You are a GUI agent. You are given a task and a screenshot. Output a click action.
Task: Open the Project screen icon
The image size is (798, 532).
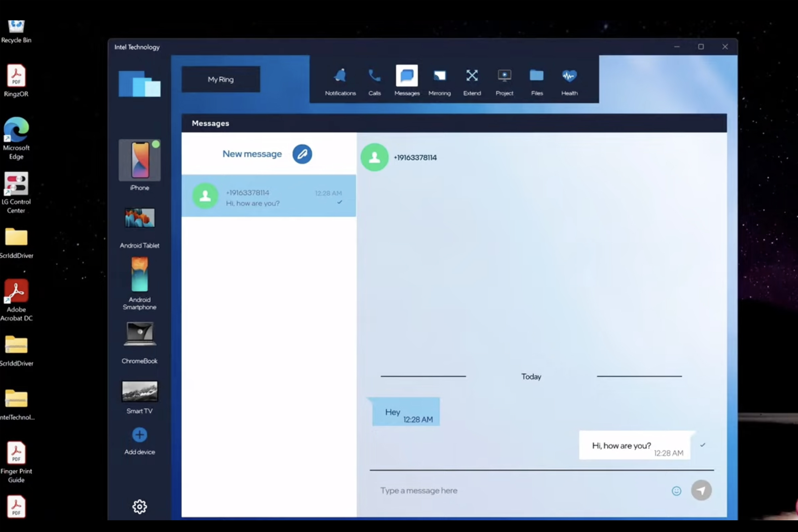pyautogui.click(x=504, y=75)
